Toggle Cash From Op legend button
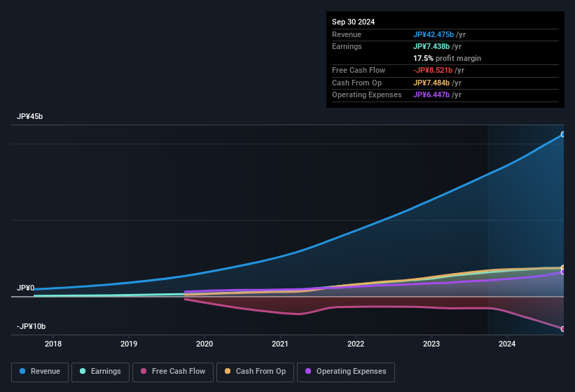Viewport: 575px width, 392px height. point(255,372)
